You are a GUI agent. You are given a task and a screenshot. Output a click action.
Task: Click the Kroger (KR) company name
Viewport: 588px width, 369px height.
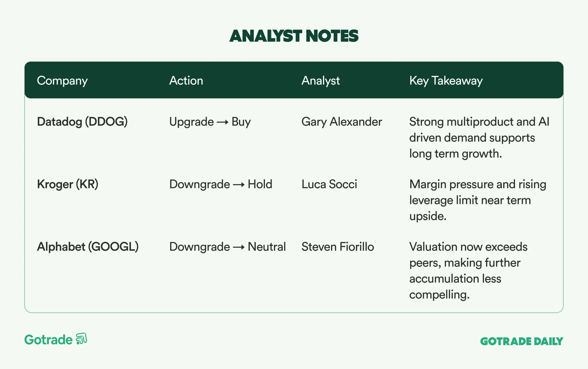tap(68, 184)
